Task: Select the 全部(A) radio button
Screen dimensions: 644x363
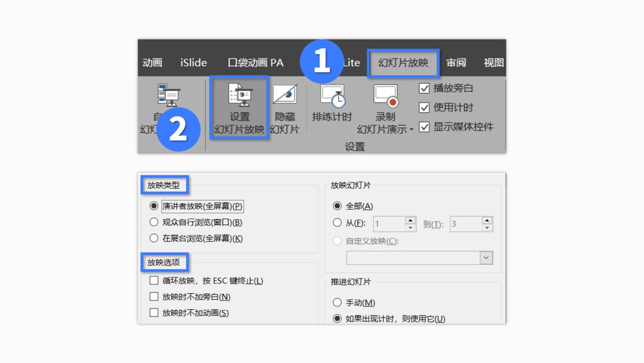Action: click(337, 206)
